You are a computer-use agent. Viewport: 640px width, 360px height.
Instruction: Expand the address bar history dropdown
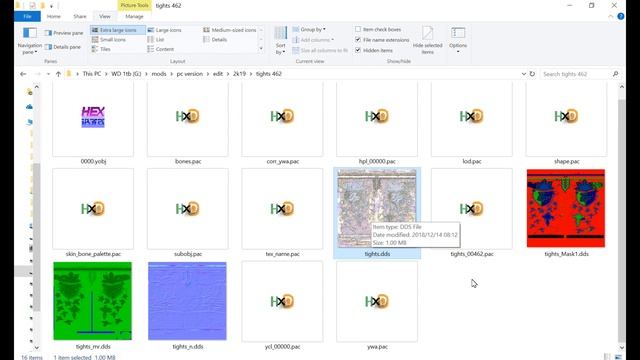click(524, 74)
